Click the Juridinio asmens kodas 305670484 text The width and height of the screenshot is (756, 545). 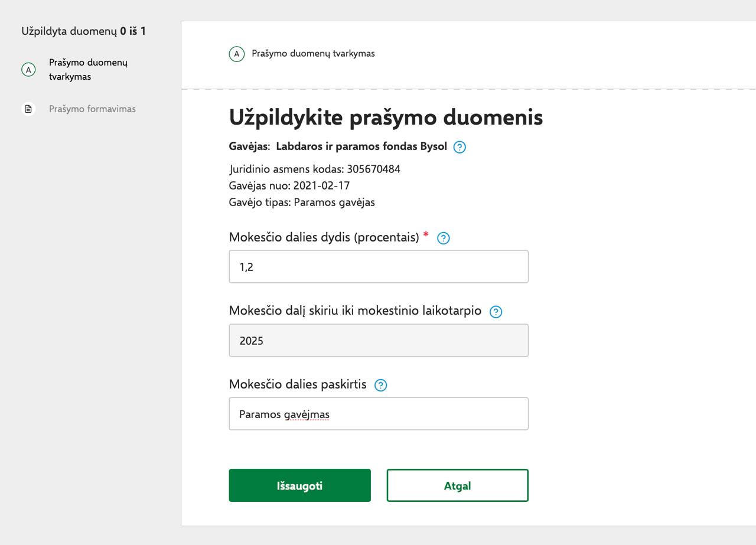click(314, 169)
